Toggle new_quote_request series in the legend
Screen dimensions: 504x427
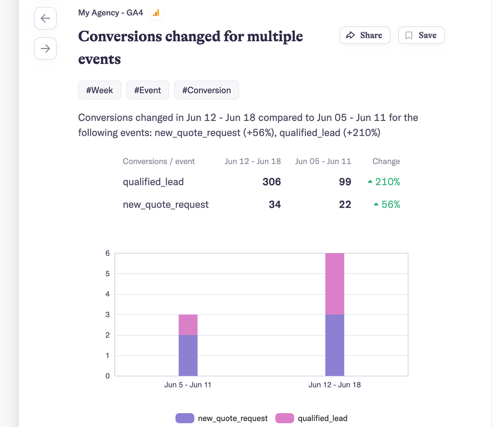coord(232,418)
